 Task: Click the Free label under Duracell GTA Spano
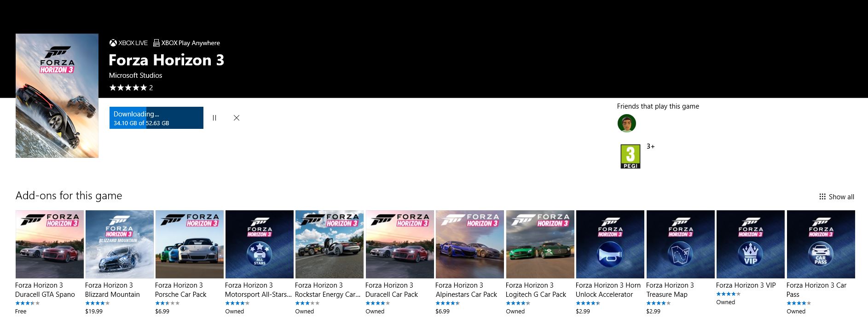[x=21, y=312]
